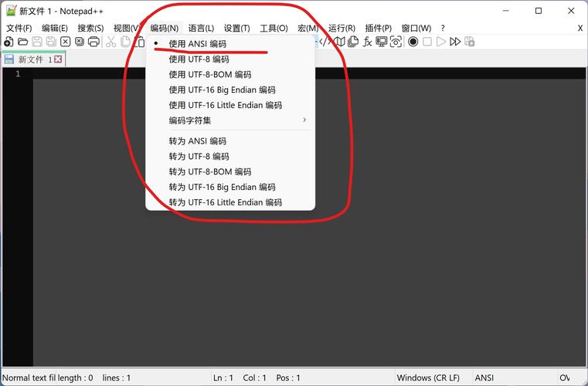The height and width of the screenshot is (386, 588).
Task: Click the Open file folder icon
Action: point(23,42)
